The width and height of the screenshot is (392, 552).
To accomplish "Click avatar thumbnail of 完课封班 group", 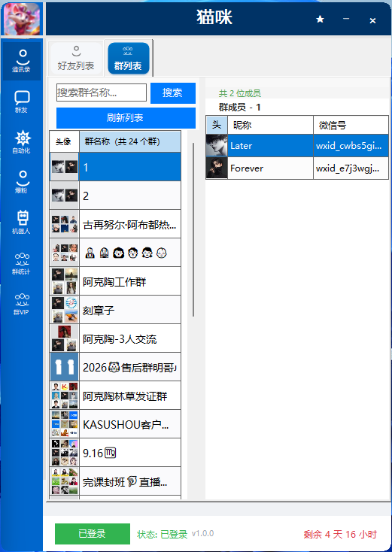I will [x=65, y=481].
